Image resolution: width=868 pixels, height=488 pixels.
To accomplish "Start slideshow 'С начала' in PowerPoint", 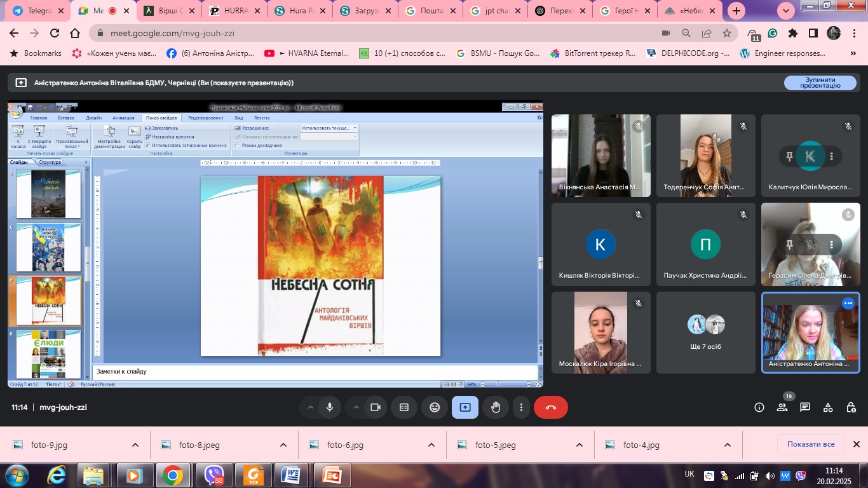I will click(18, 136).
